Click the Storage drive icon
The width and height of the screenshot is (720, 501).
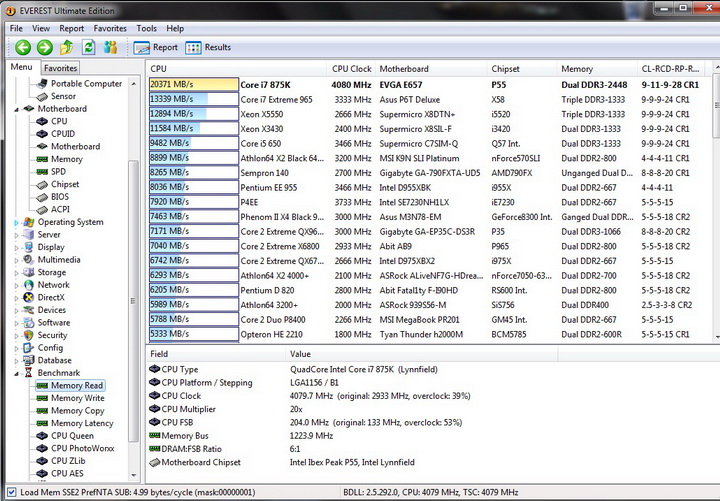29,272
